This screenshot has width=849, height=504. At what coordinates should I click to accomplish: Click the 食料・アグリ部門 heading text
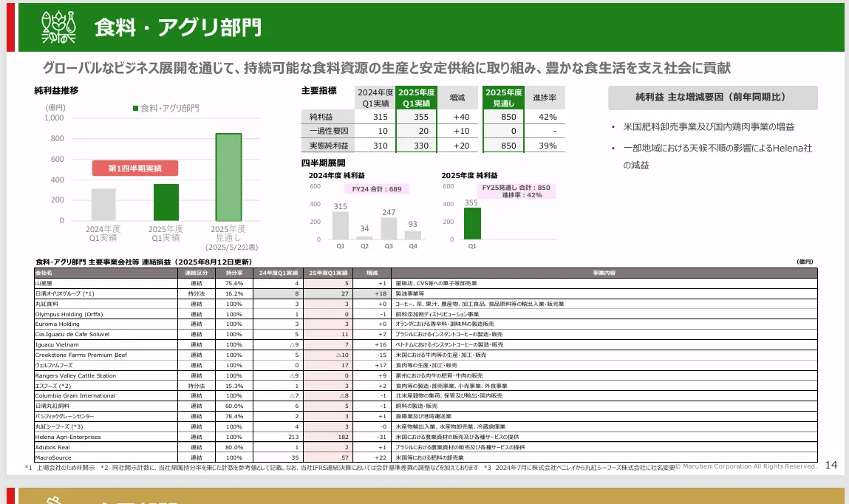[x=178, y=27]
